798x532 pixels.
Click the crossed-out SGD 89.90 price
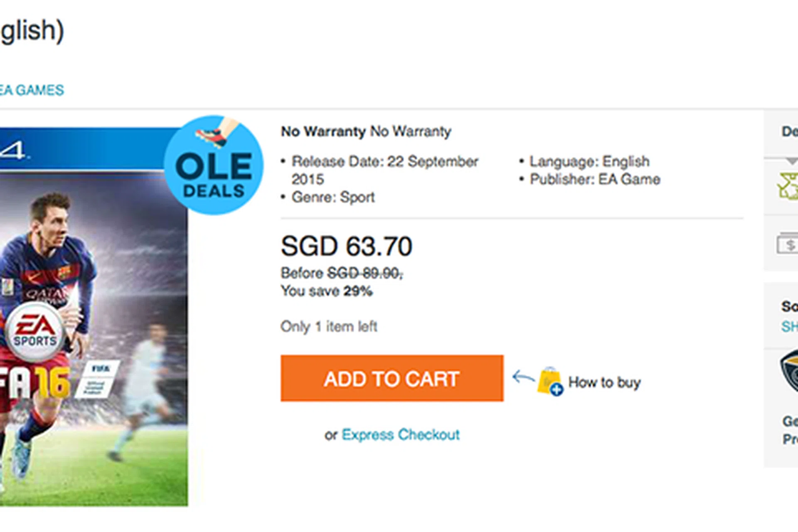pos(364,273)
